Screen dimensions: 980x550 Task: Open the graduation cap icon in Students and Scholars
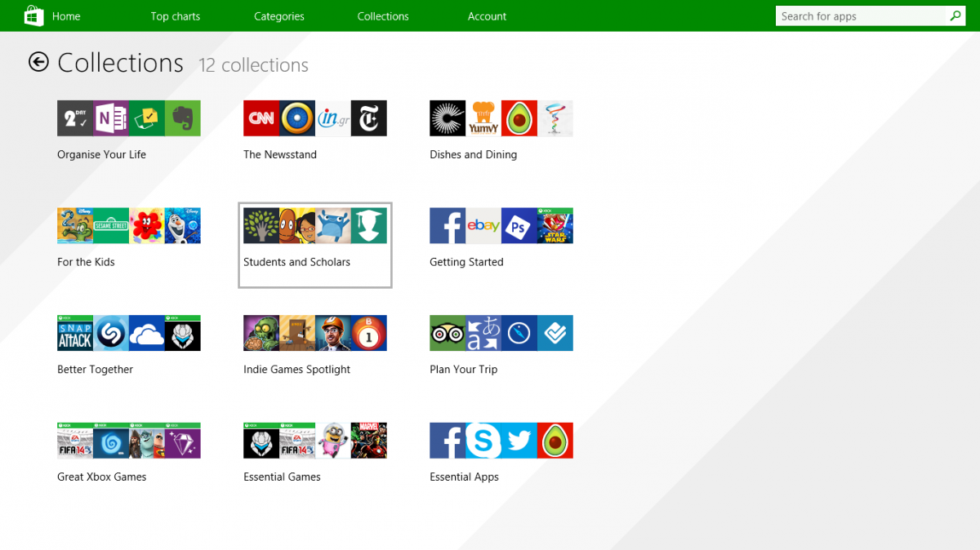tap(369, 226)
